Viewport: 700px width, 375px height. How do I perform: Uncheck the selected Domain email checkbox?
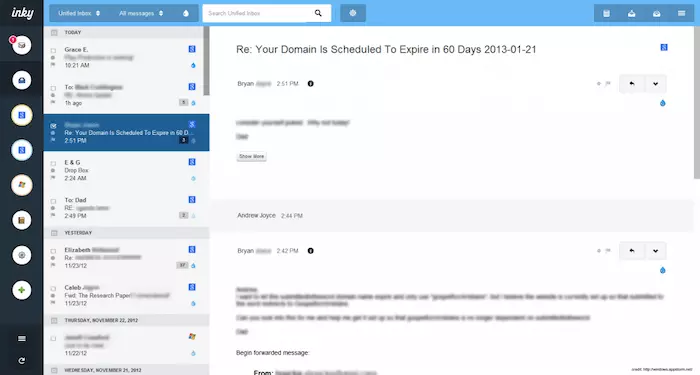pos(53,125)
